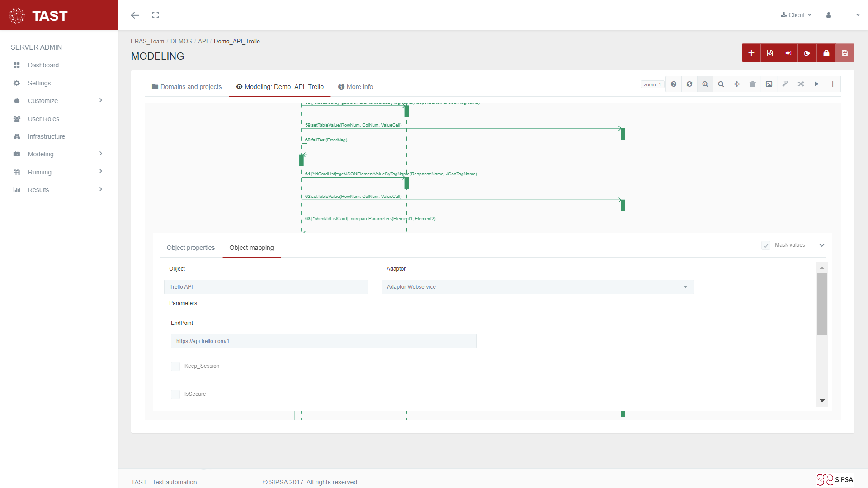
Task: Enable the Keep_Session checkbox
Action: point(175,366)
